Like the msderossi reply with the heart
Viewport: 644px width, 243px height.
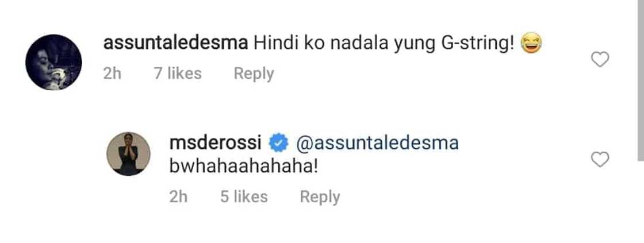[600, 160]
